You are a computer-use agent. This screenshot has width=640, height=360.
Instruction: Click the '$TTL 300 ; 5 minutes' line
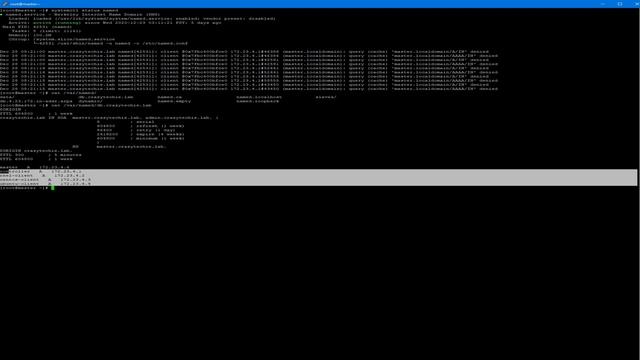[41, 155]
